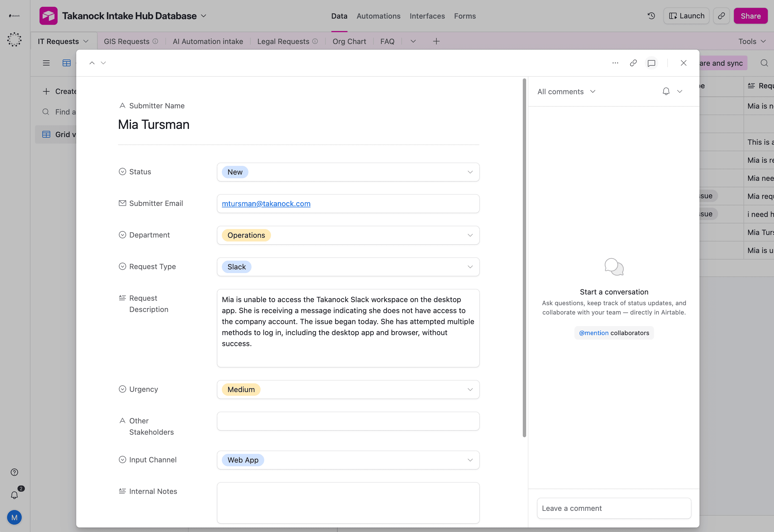Expand the notification options chevron
Screen dimensions: 774x532
coord(680,91)
